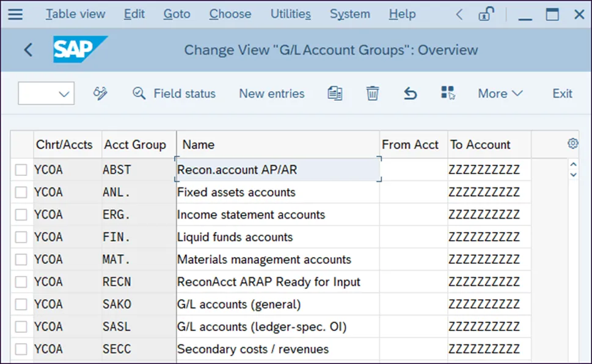The width and height of the screenshot is (592, 364).
Task: Expand the menu bar left chevron
Action: (x=459, y=14)
